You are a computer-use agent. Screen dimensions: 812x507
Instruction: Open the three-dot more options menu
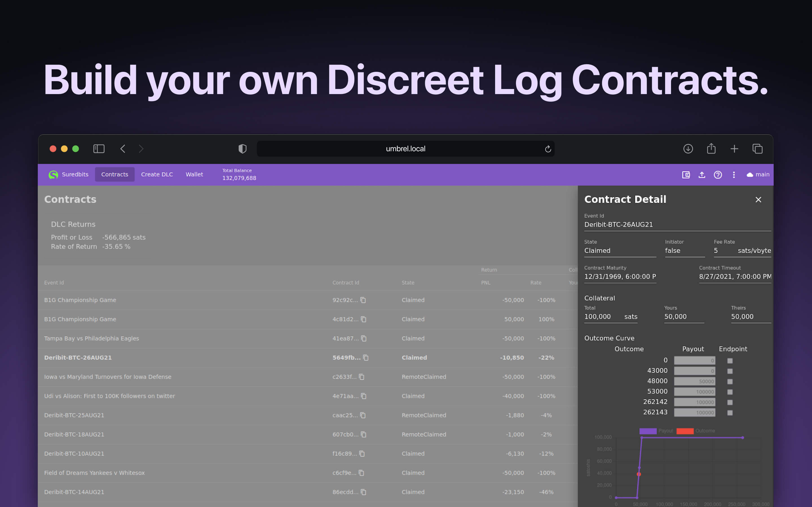734,175
